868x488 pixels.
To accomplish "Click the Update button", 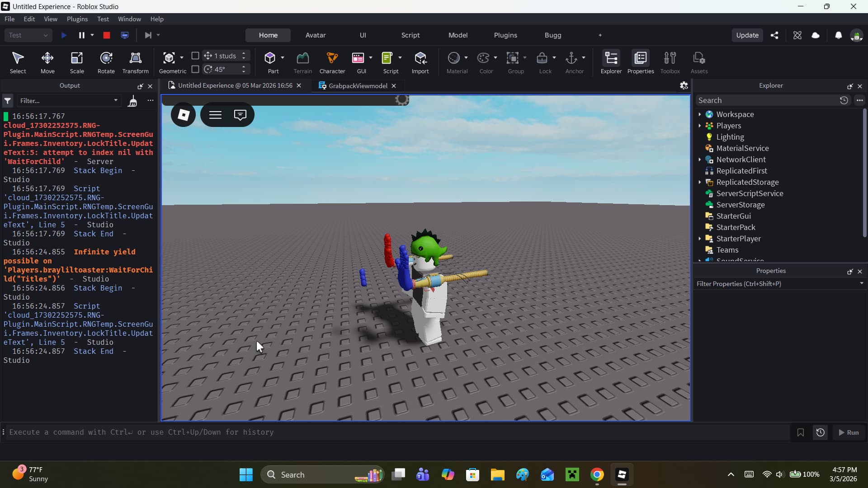I will click(x=747, y=35).
